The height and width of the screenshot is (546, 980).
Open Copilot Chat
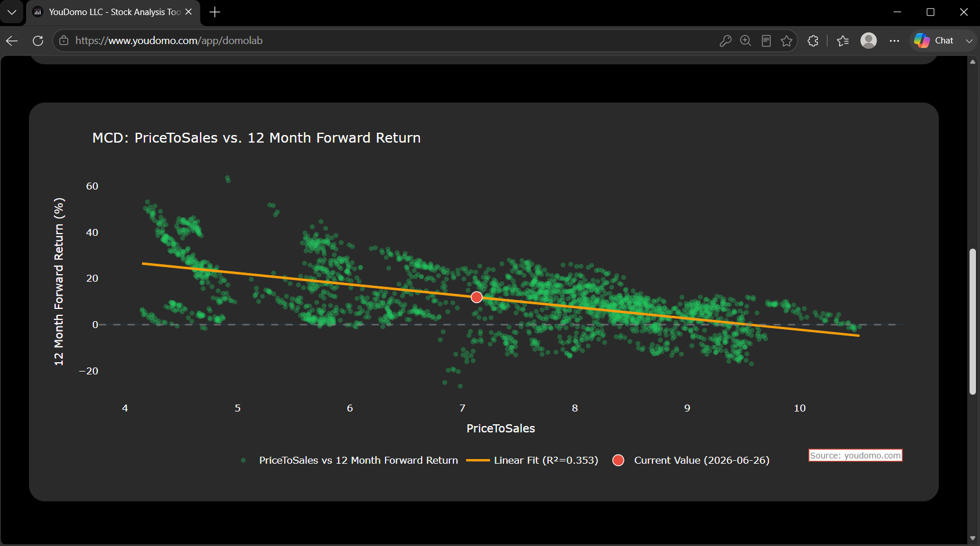934,41
